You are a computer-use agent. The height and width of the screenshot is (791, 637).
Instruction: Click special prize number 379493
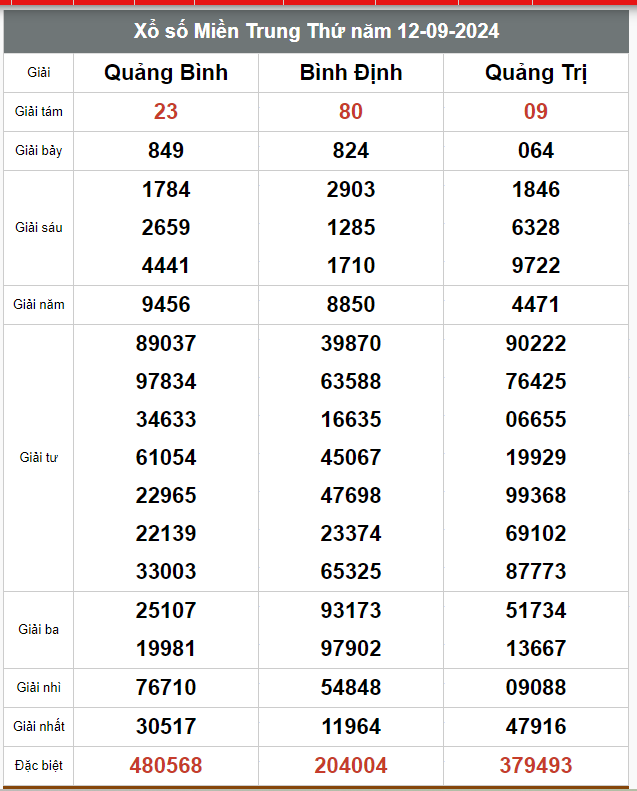(536, 766)
